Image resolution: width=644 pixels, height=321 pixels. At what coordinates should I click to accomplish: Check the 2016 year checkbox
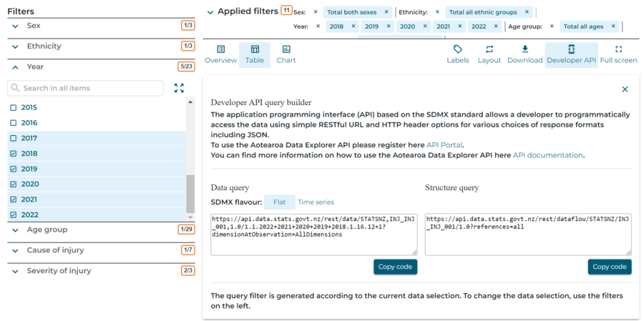(14, 123)
